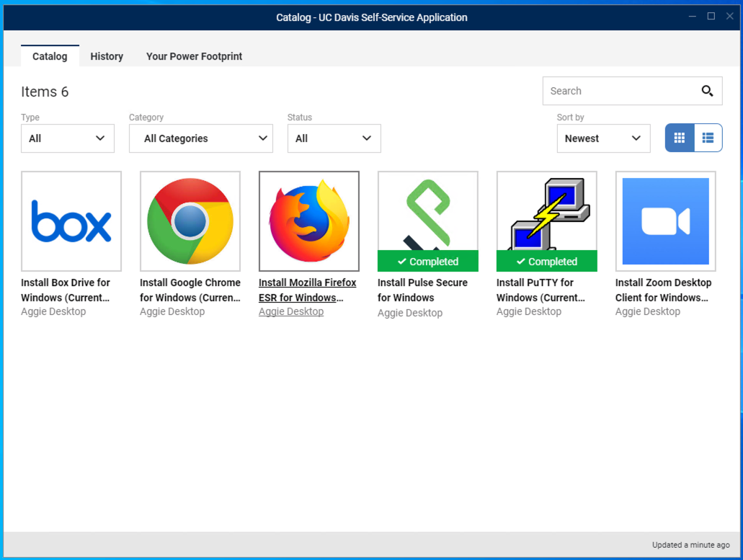Click the Mozilla Firefox ESR icon

[308, 221]
